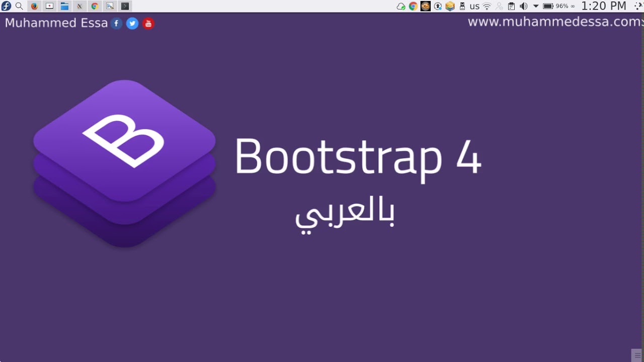Click the X-shaped app icon in taskbar
644x362 pixels.
coord(79,6)
